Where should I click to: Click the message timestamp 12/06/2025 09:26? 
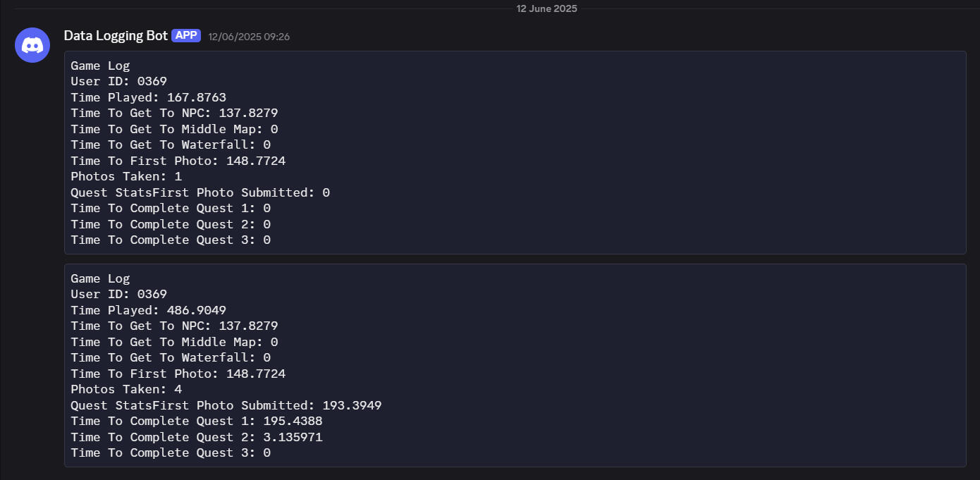249,37
